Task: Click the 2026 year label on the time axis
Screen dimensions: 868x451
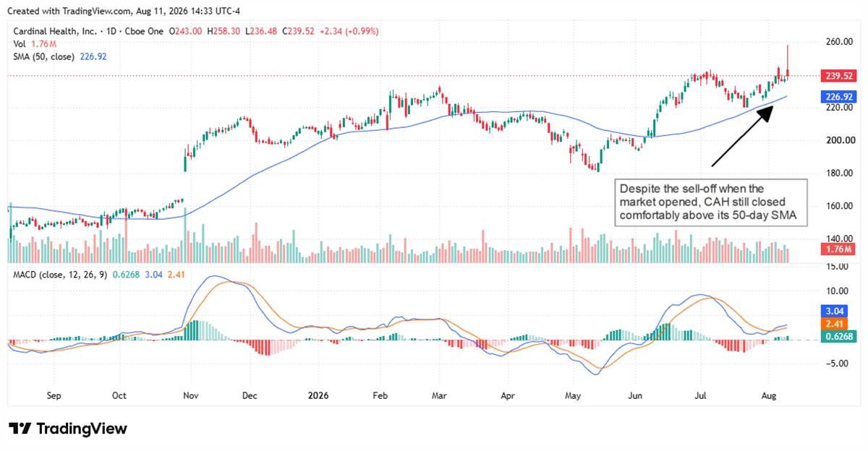Action: [x=319, y=396]
